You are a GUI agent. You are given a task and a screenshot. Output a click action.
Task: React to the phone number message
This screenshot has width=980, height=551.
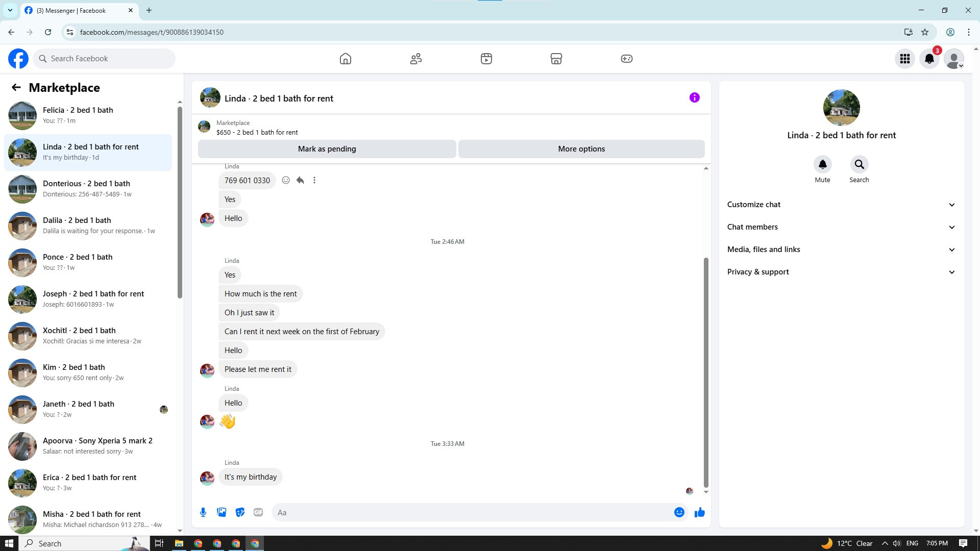(286, 180)
